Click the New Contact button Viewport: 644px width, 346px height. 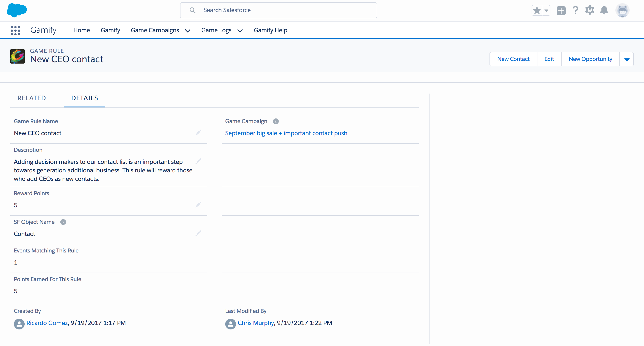click(x=513, y=59)
